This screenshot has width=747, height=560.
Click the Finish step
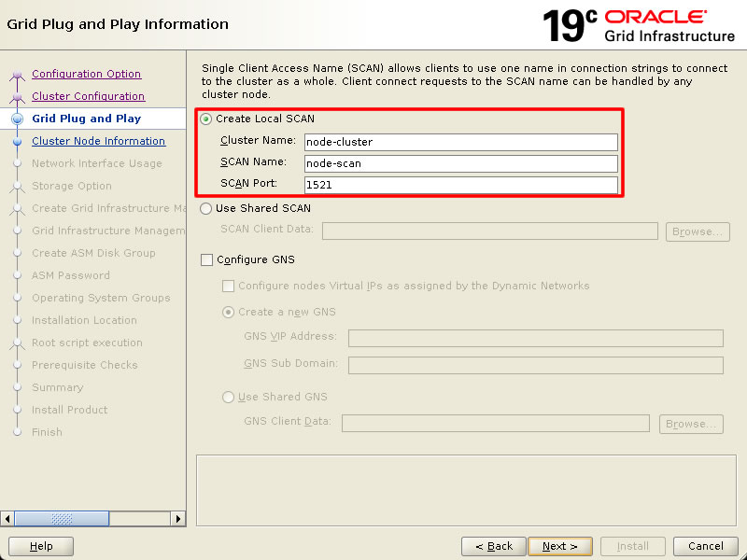point(47,432)
